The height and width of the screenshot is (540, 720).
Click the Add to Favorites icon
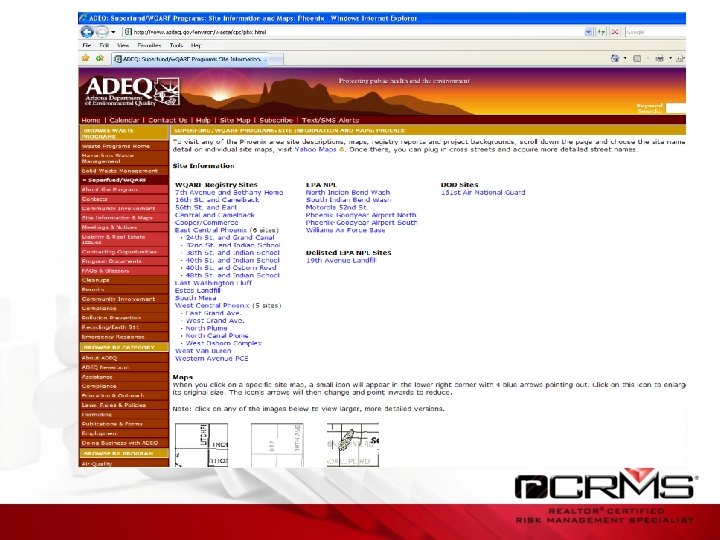100,58
